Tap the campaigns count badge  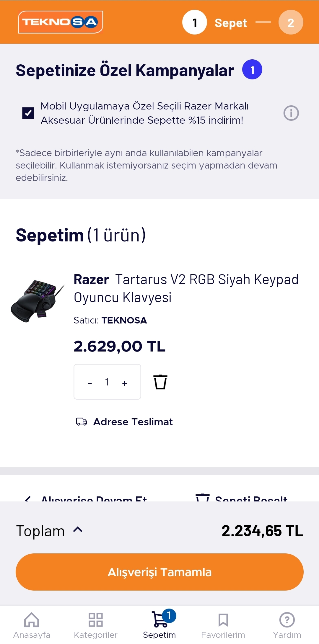252,70
